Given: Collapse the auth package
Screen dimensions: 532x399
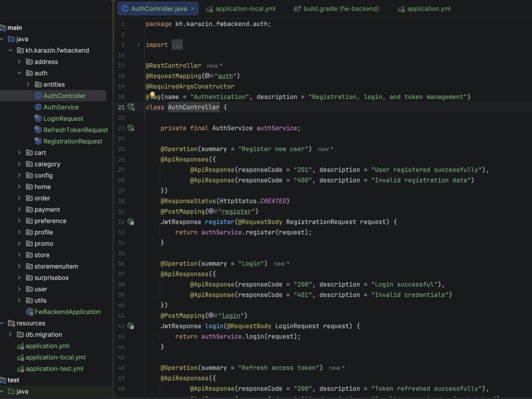Looking at the screenshot, I should (19, 73).
